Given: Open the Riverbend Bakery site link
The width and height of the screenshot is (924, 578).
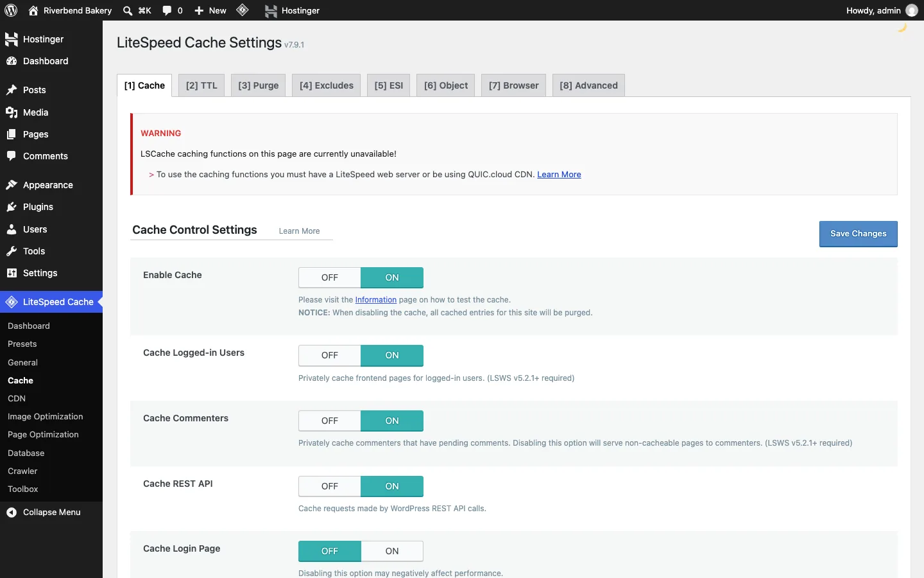Looking at the screenshot, I should [71, 10].
